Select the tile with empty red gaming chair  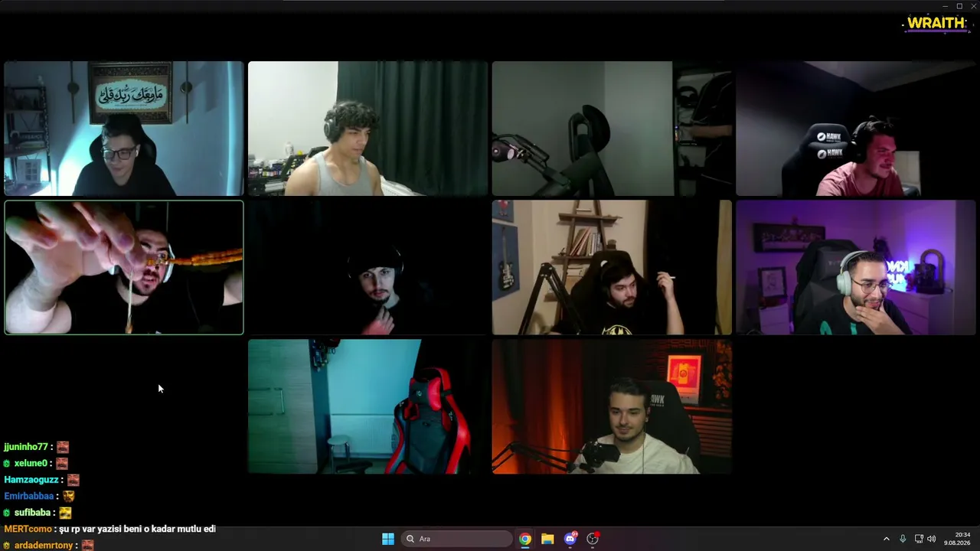click(367, 406)
